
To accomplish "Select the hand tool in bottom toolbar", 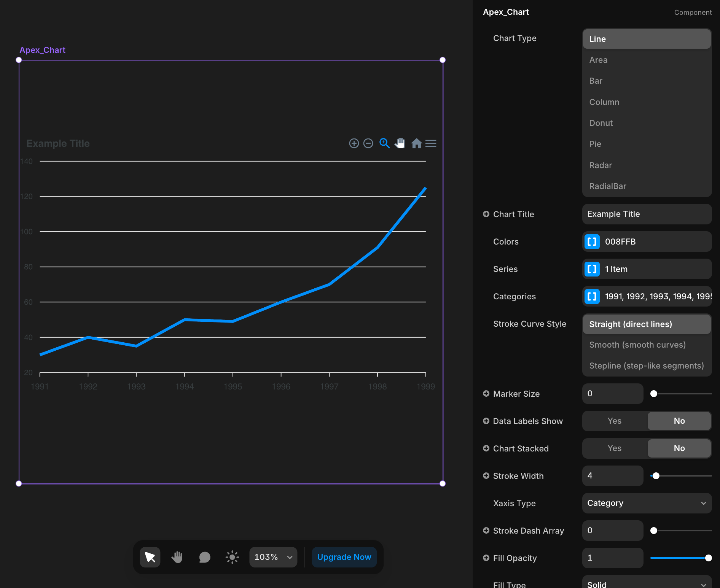I will point(177,557).
